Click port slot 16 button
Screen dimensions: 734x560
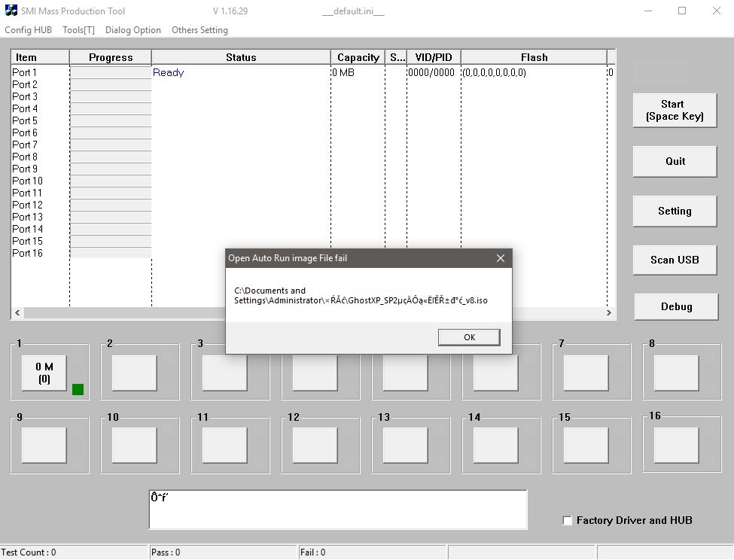[x=677, y=445]
